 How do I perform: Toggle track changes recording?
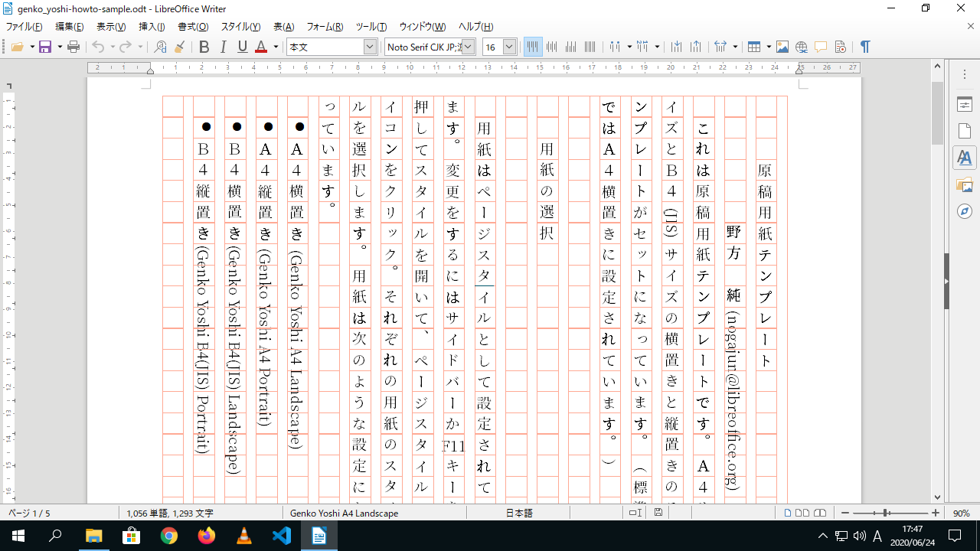(840, 47)
